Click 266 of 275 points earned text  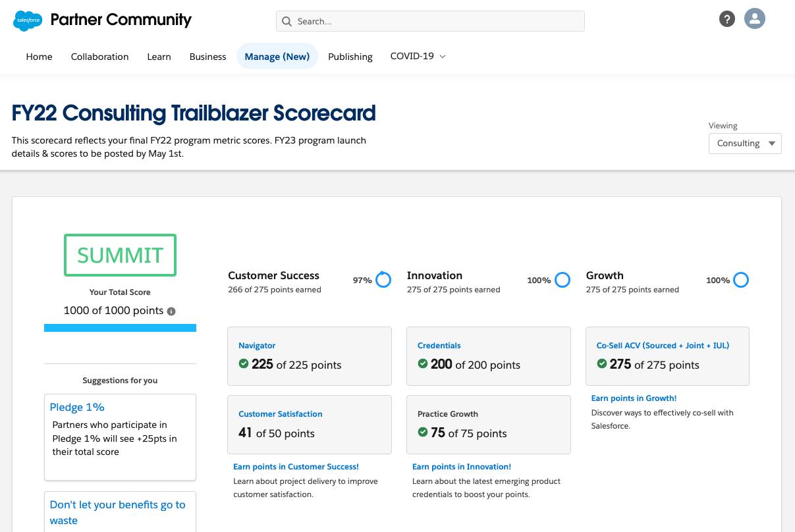tap(275, 290)
